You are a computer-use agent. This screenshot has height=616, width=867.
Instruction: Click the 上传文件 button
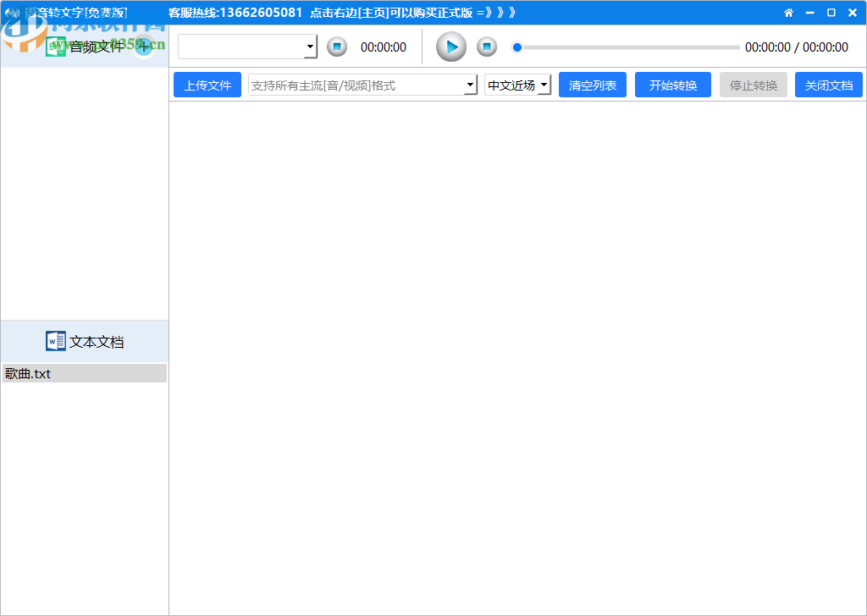coord(207,85)
